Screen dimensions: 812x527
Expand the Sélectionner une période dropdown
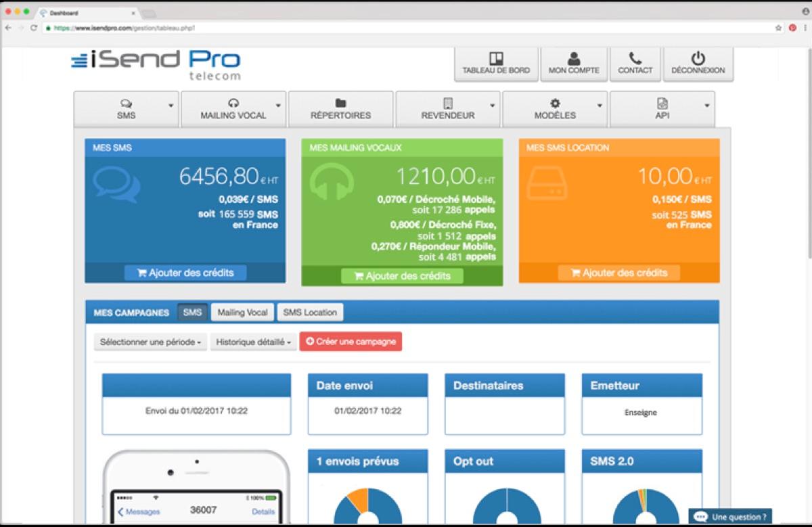150,342
